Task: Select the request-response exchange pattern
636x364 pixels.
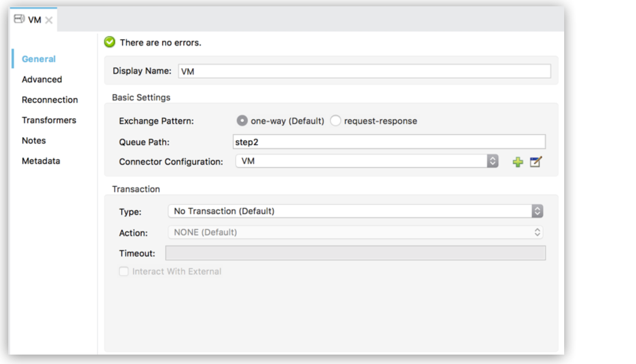Action: point(336,121)
